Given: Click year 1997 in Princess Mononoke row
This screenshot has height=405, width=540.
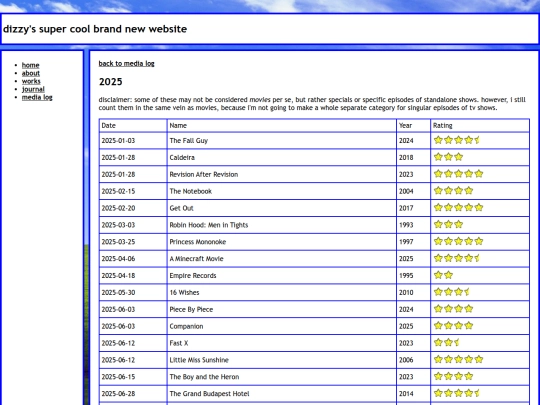Looking at the screenshot, I should point(406,242).
